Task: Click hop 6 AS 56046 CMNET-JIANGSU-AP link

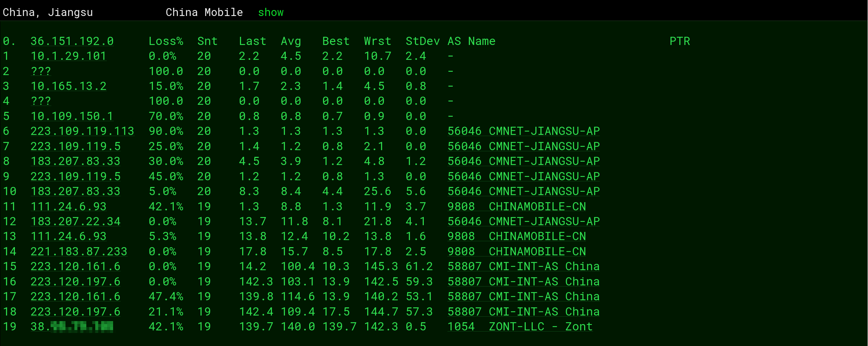Action: coord(523,131)
